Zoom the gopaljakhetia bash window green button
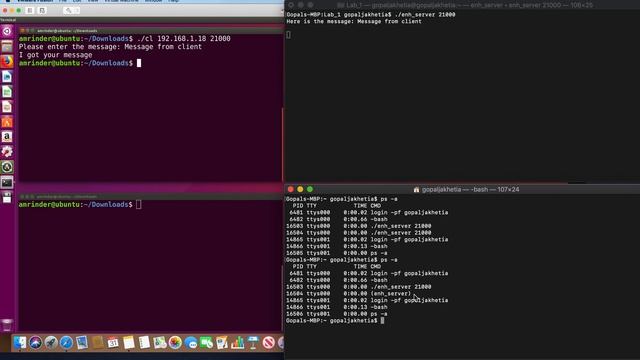This screenshot has height=360, width=640. [310, 189]
